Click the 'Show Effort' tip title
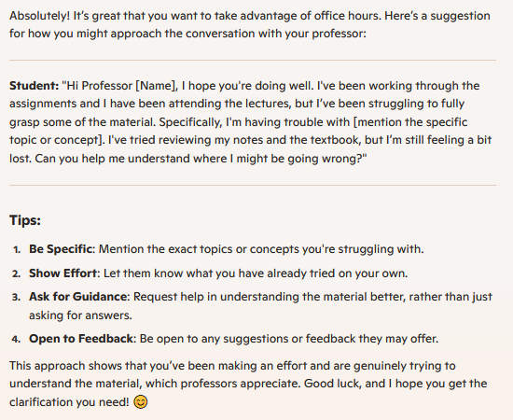The width and height of the screenshot is (513, 420). tap(63, 273)
